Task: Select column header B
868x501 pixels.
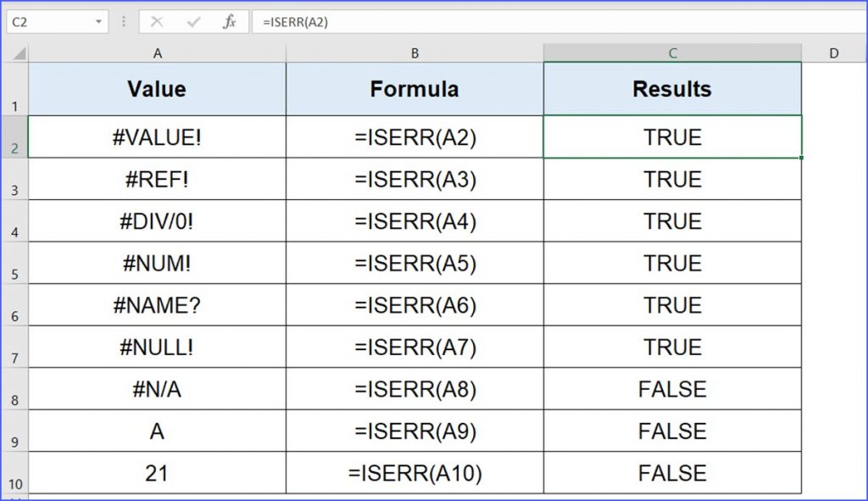Action: click(415, 53)
